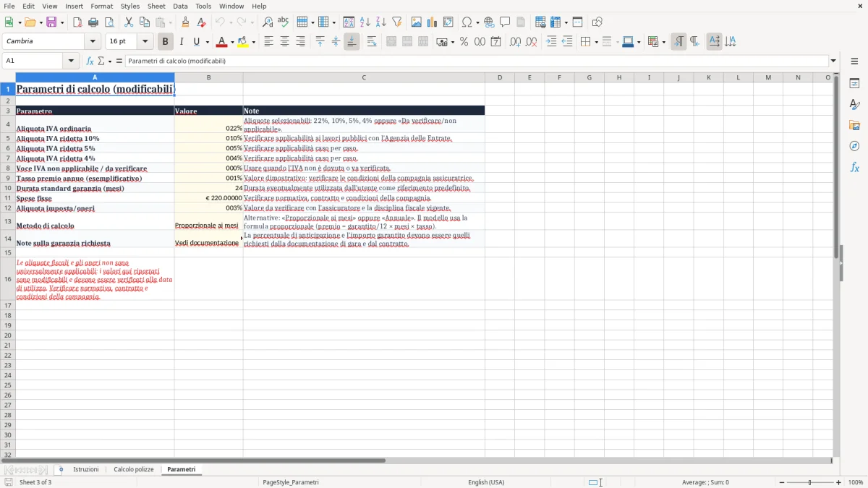Click the zoom slider in status bar
The width and height of the screenshot is (868, 488).
coord(810,482)
